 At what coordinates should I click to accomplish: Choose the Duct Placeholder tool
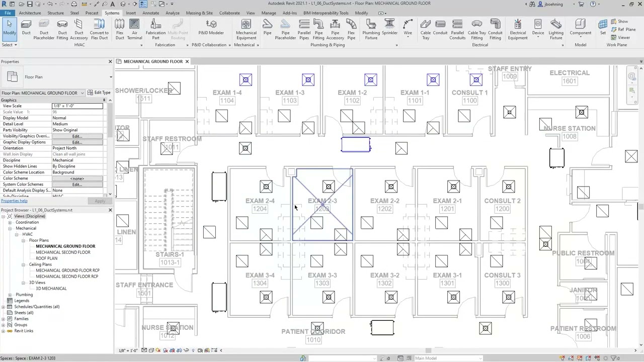(44, 29)
